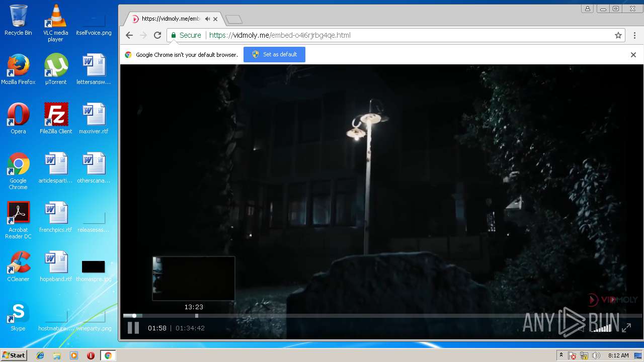Launch Opera desktop shortcut
This screenshot has width=644, height=362.
(x=18, y=119)
